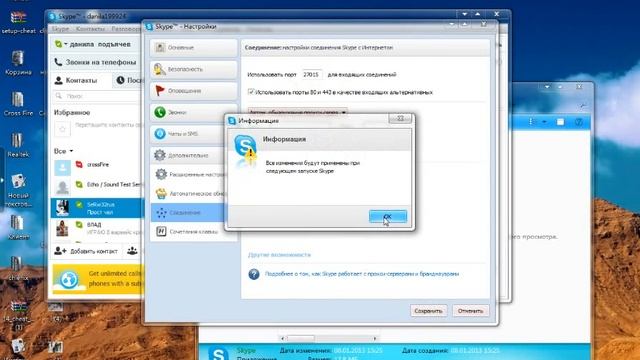
Task: Open the Новый текстовый document desktop icon
Action: [18, 191]
